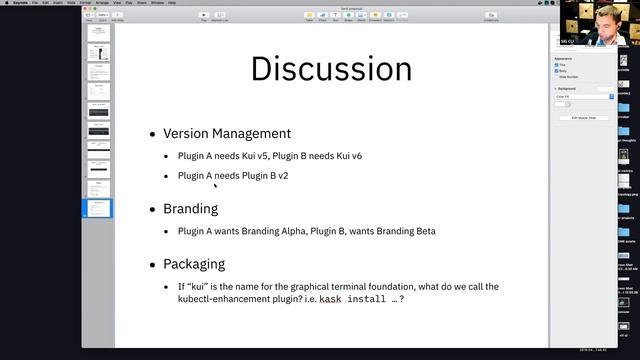The height and width of the screenshot is (360, 640).
Task: Open the Insert menu
Action: coord(58,2)
